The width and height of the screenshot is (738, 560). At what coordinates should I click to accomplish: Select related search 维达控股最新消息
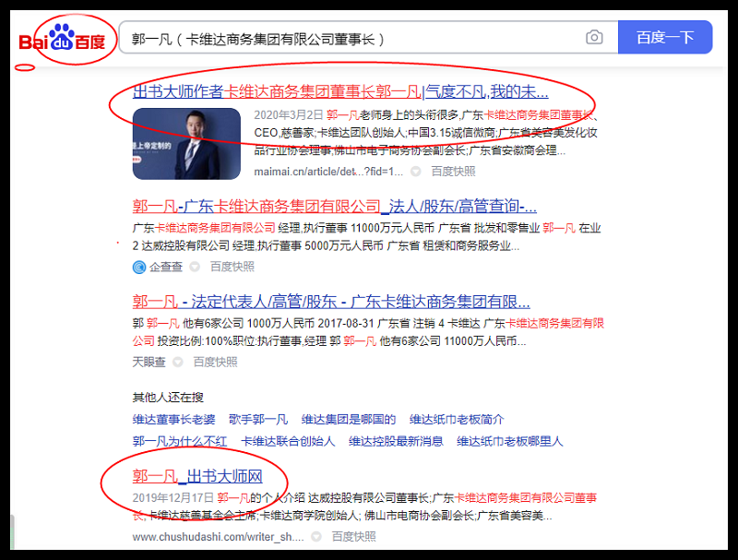point(396,441)
